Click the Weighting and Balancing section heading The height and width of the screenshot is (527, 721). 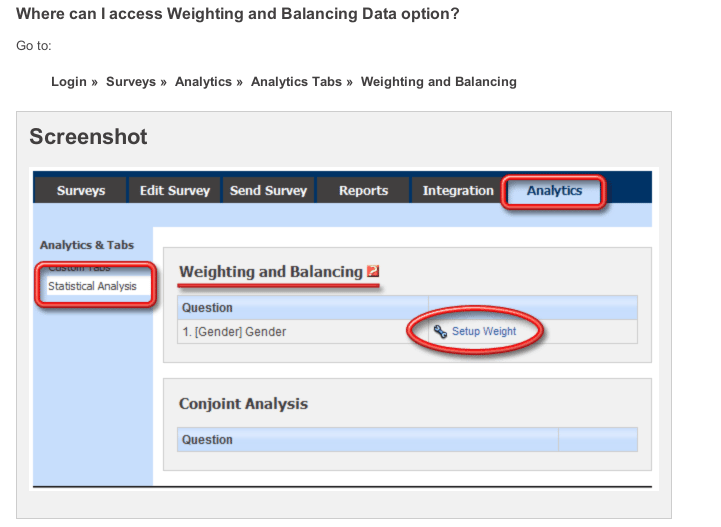[x=270, y=272]
